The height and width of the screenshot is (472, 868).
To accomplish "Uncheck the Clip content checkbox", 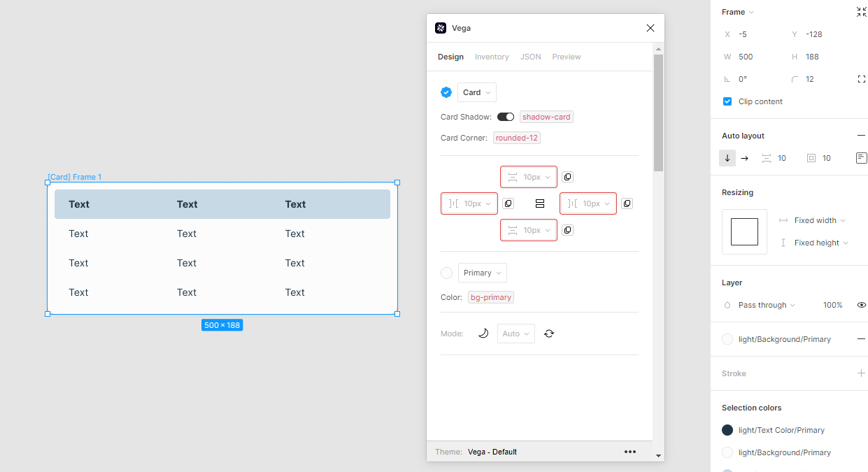I will 727,101.
